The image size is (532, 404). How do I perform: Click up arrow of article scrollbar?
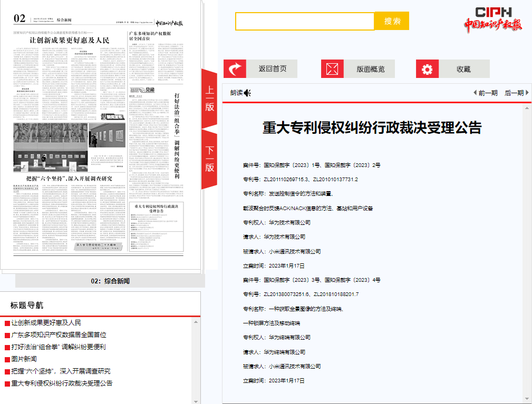pos(527,108)
